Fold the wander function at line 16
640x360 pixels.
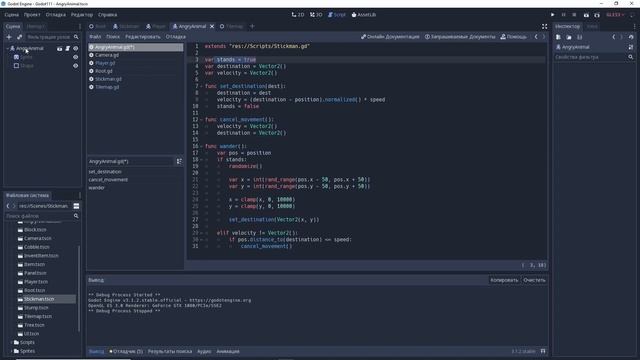pyautogui.click(x=202, y=147)
